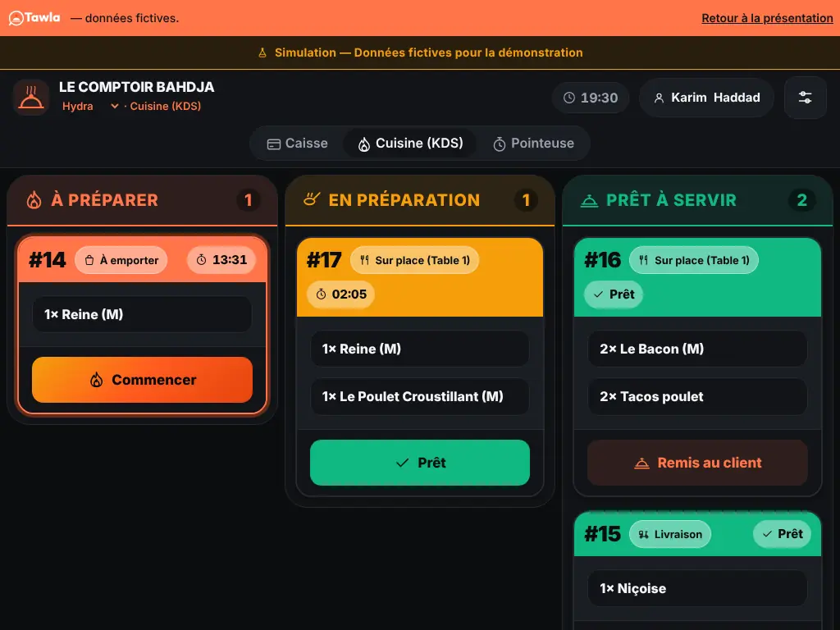Click the restaurant cloche logo beside Le Comptoir Bahdja
The width and height of the screenshot is (840, 630).
(31, 97)
